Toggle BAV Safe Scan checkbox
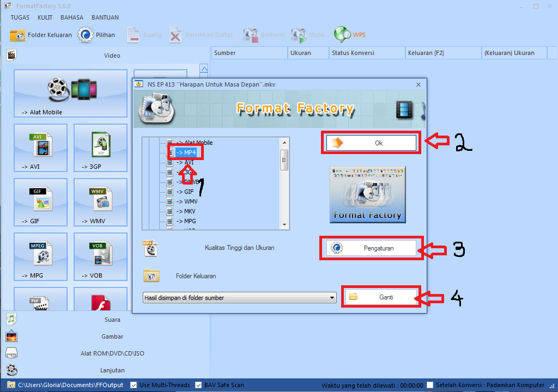The width and height of the screenshot is (558, 392). pos(198,385)
